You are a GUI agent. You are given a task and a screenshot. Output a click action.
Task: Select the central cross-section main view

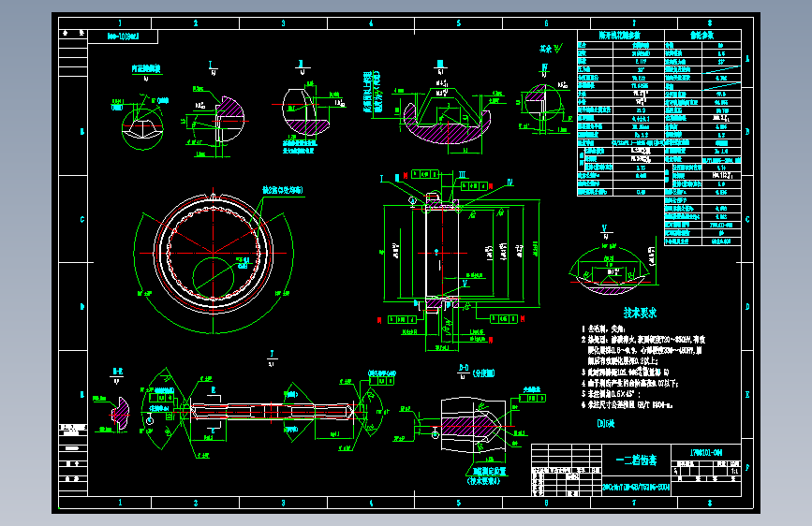(x=441, y=254)
